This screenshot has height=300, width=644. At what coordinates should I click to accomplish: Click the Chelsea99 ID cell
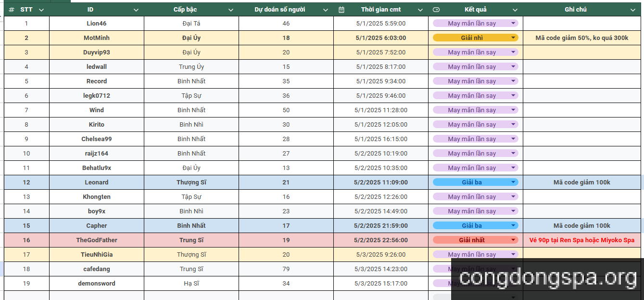(x=97, y=139)
